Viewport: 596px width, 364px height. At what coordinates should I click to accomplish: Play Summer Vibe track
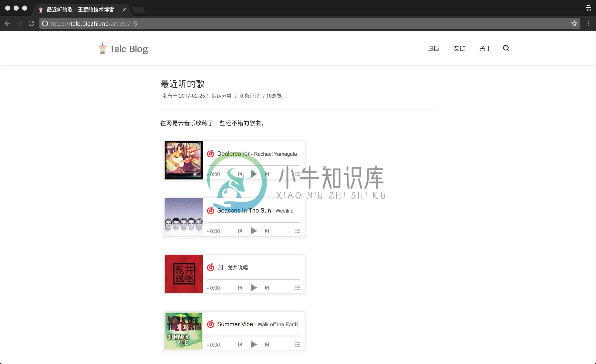(253, 344)
